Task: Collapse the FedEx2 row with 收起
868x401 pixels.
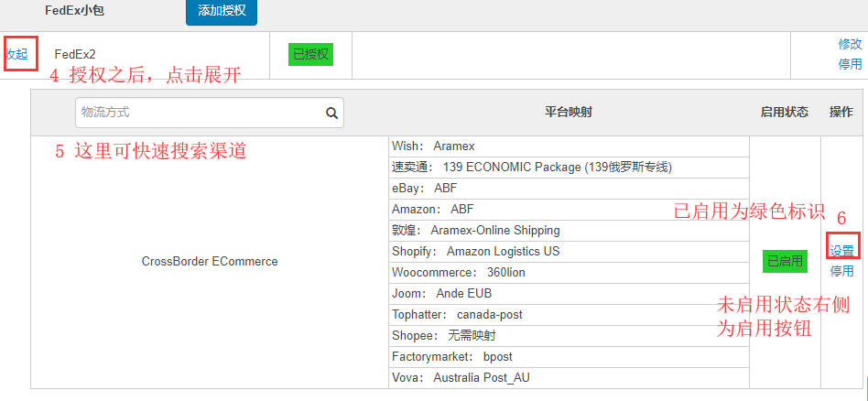Action: 16,54
